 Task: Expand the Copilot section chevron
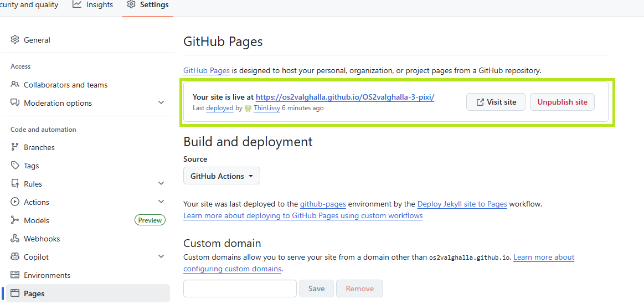pyautogui.click(x=161, y=256)
